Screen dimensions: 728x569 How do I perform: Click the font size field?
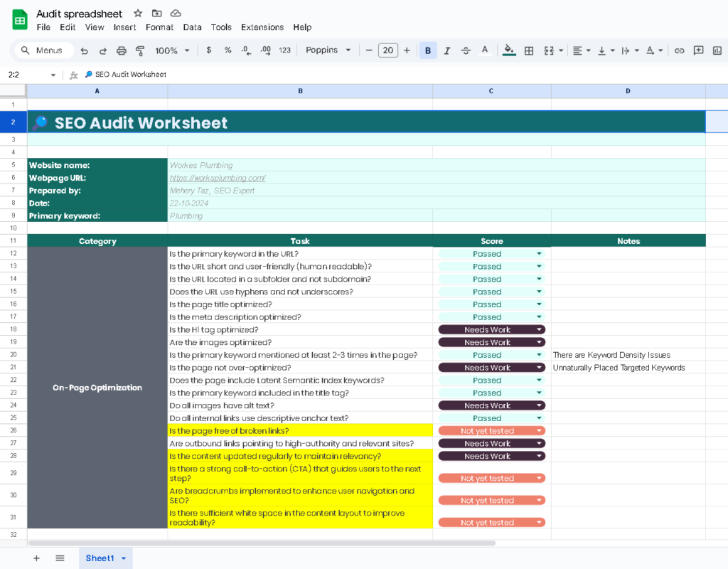point(388,50)
